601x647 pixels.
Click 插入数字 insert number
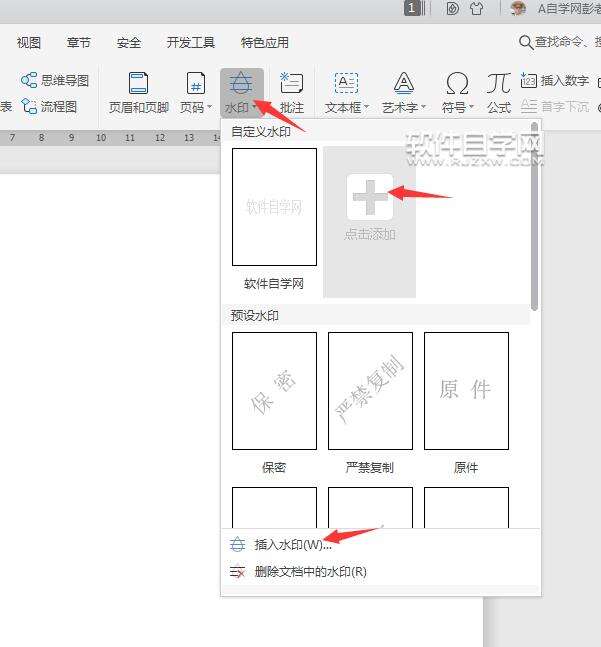point(554,80)
